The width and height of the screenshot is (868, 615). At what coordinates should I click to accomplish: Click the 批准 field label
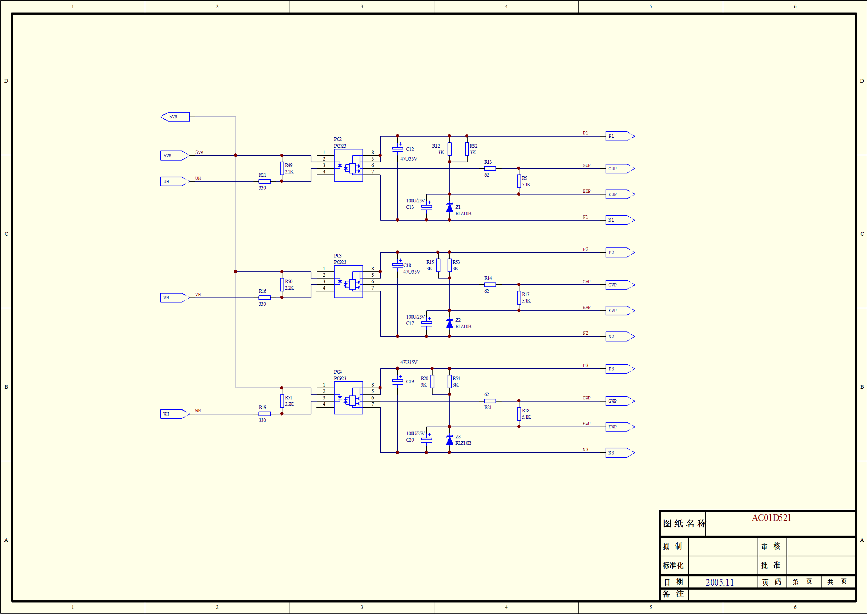pyautogui.click(x=771, y=565)
